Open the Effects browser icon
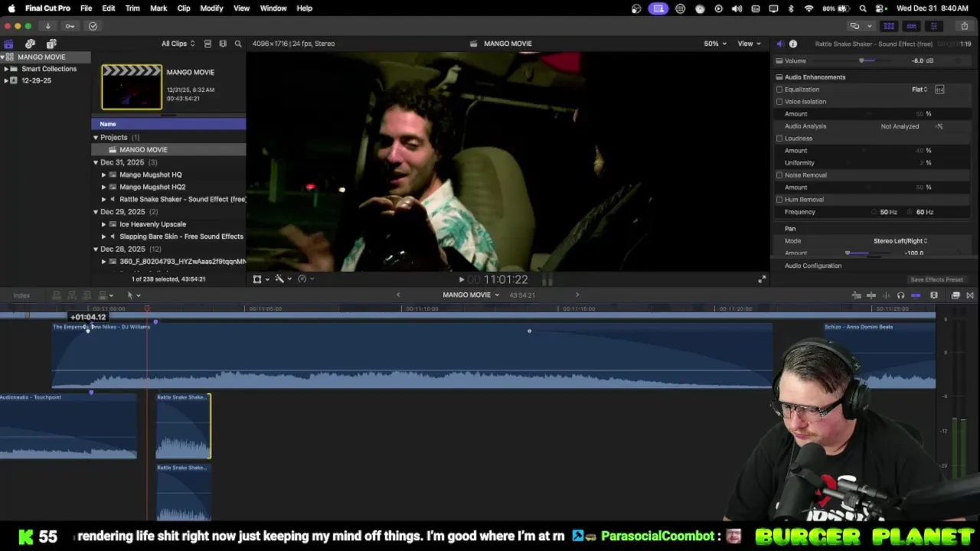Image resolution: width=980 pixels, height=551 pixels. pos(955,295)
